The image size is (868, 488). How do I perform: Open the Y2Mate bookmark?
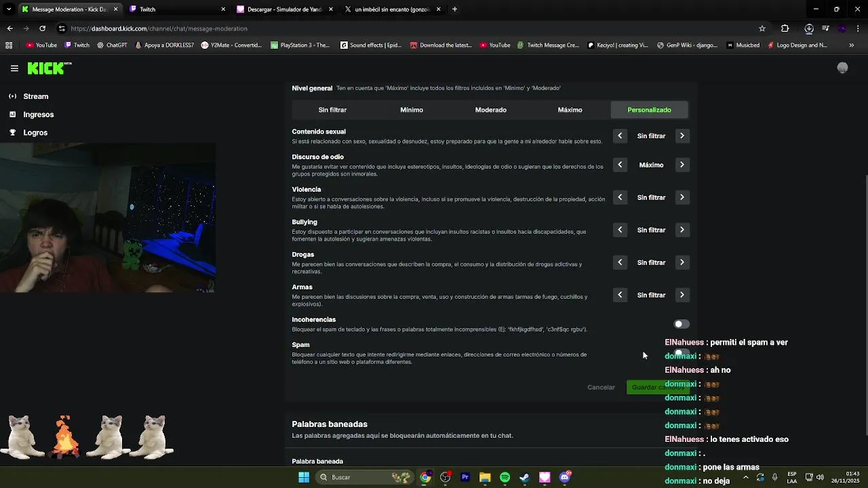(231, 45)
